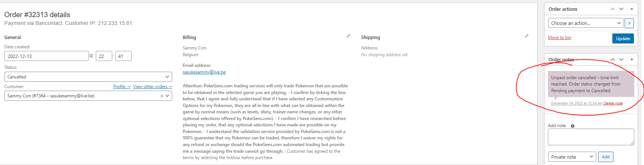Open the Private note type dropdown

click(x=572, y=157)
